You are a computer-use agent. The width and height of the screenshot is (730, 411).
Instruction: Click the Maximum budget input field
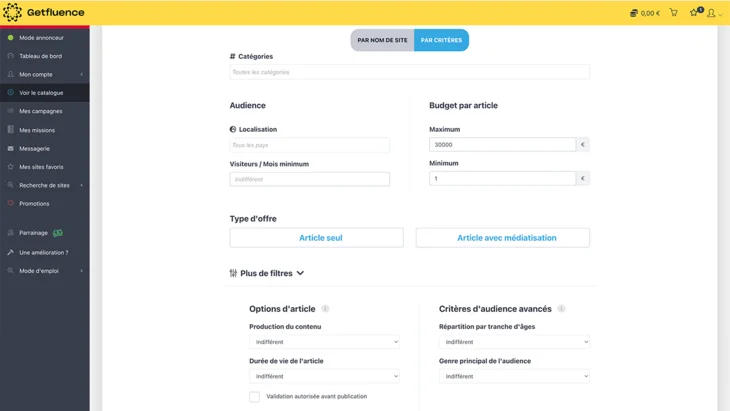click(x=502, y=144)
